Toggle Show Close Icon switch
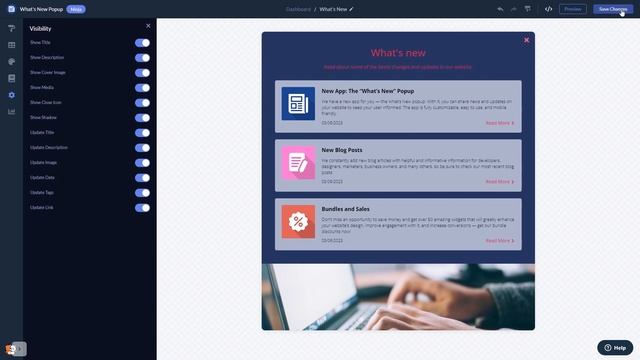 [x=142, y=103]
